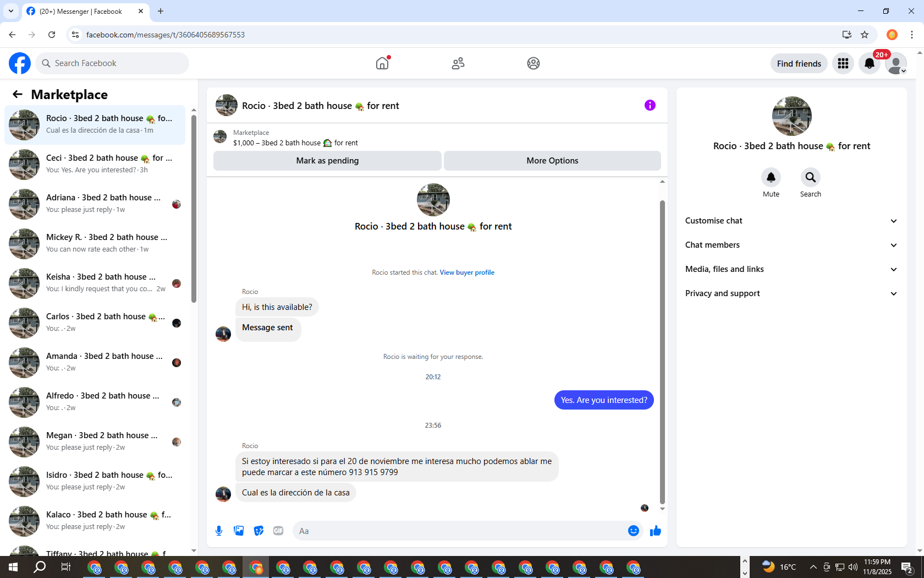Open Windows Start menu
This screenshot has height=578, width=924.
pos(13,567)
